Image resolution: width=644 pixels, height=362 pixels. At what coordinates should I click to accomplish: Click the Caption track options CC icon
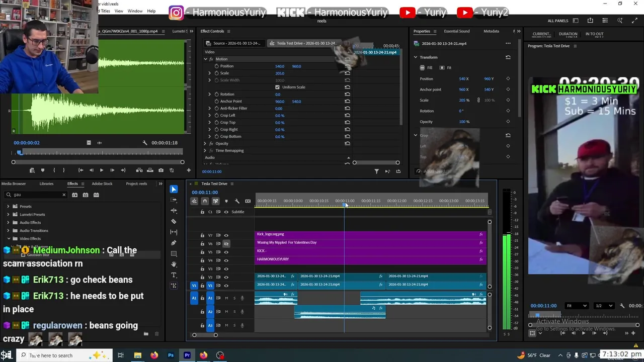248,201
